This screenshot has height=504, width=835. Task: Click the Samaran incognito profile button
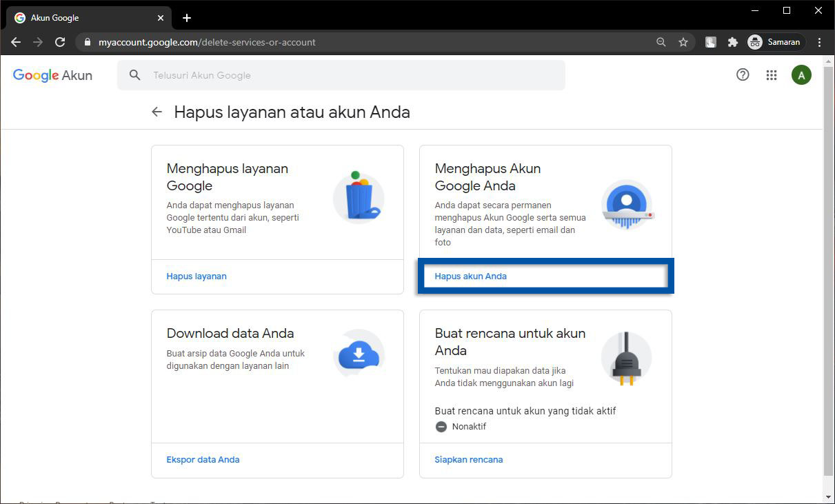click(x=776, y=42)
